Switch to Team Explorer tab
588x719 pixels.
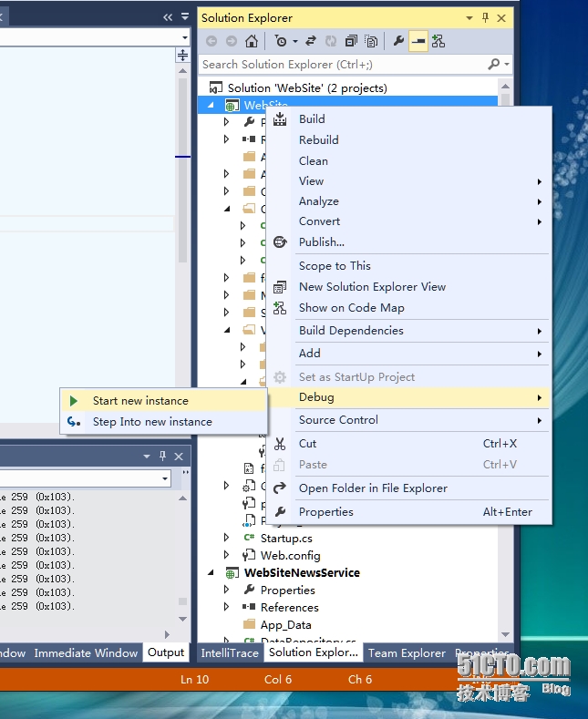407,653
